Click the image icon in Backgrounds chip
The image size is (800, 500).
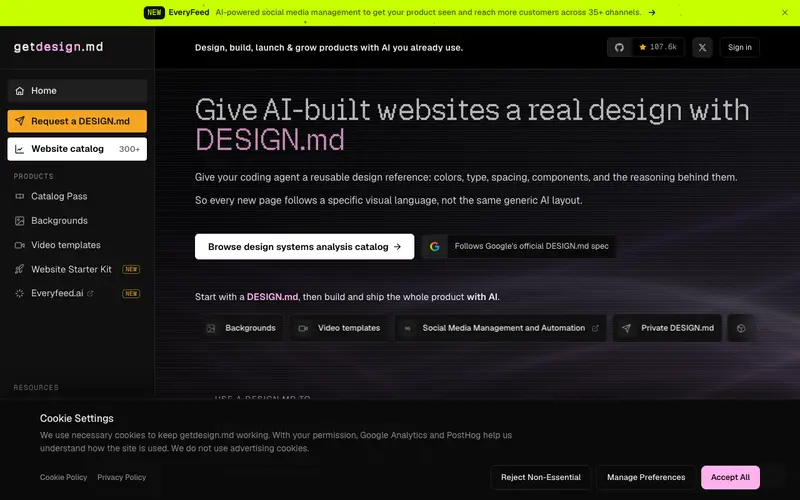pyautogui.click(x=211, y=329)
